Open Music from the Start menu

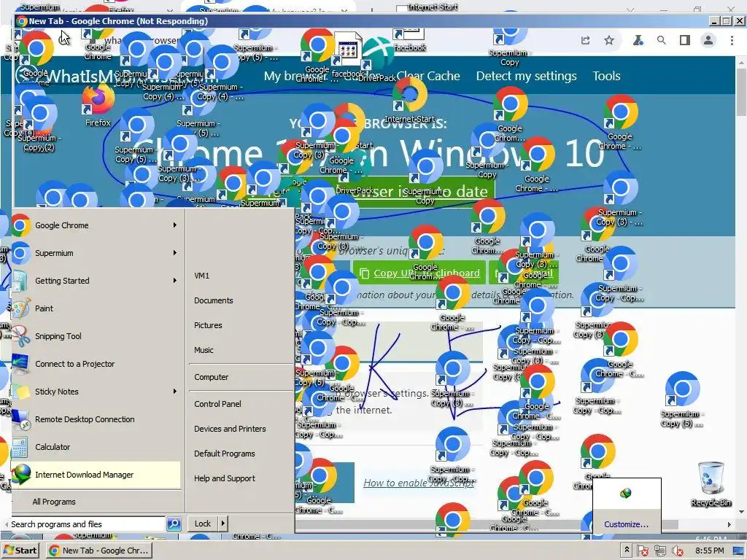[x=204, y=350]
